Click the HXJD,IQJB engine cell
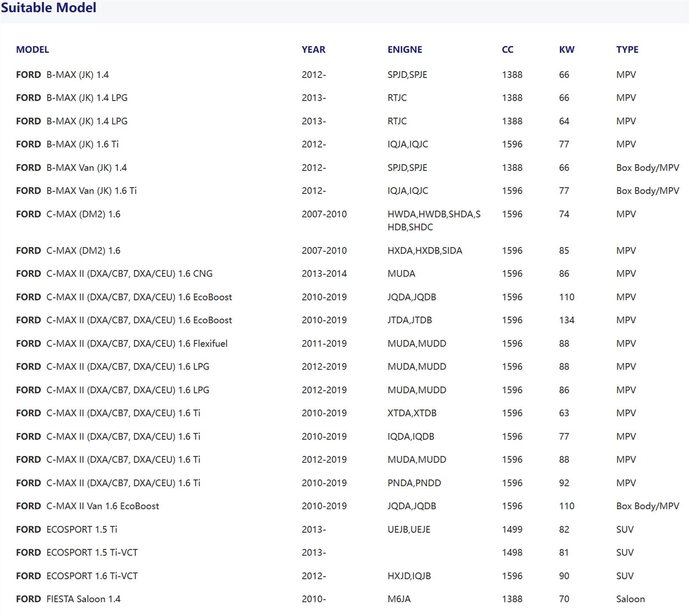Viewport: 689px width, 616px height. (409, 576)
